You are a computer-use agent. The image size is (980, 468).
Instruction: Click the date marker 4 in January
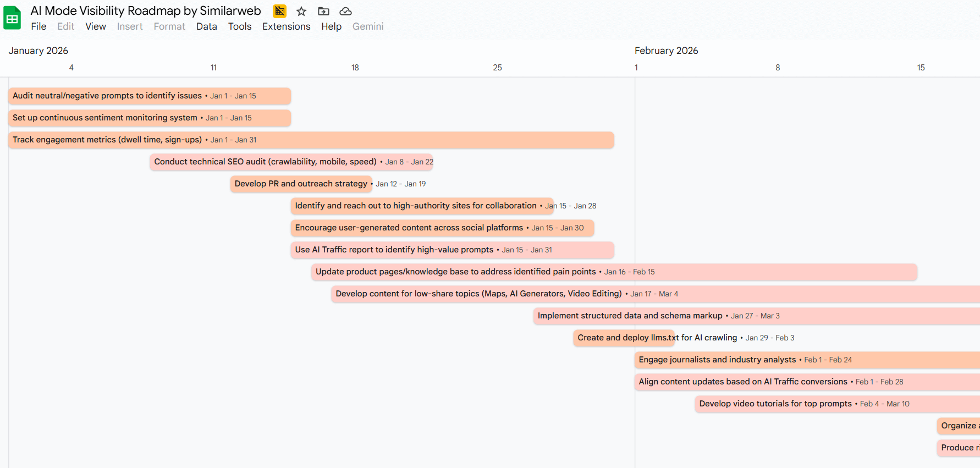point(71,68)
